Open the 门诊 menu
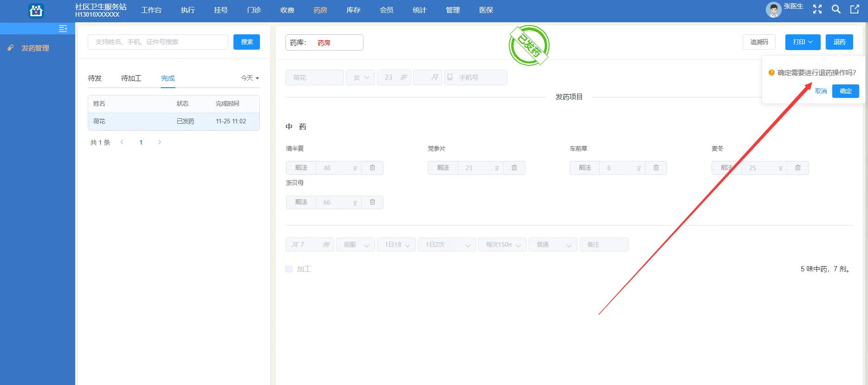The height and width of the screenshot is (385, 868). coord(254,10)
